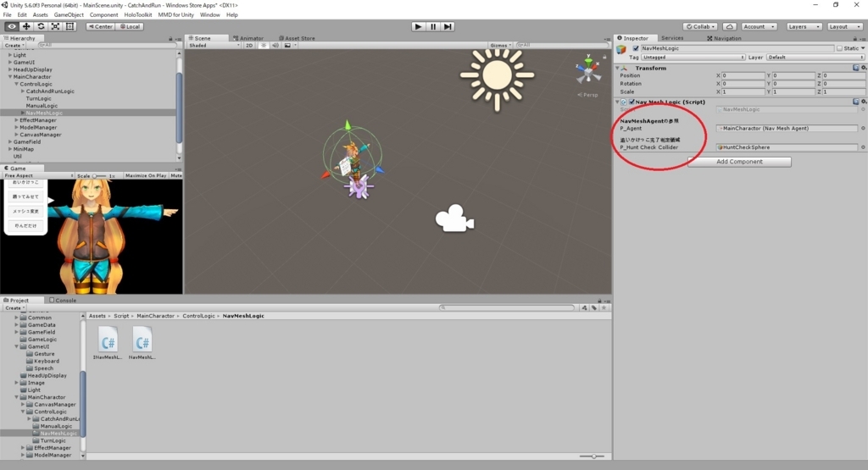This screenshot has width=868, height=470.
Task: Toggle handle rotation Local button
Action: pyautogui.click(x=130, y=26)
